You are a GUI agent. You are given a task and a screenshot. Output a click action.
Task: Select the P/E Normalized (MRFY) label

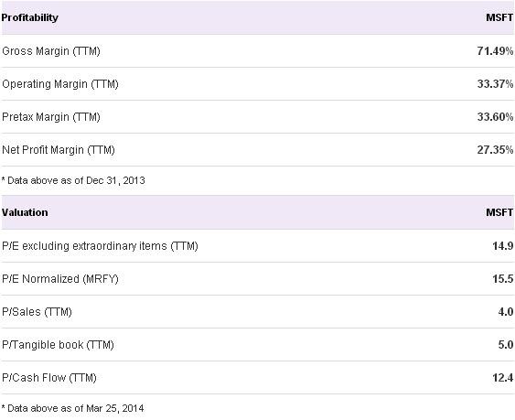(x=60, y=279)
